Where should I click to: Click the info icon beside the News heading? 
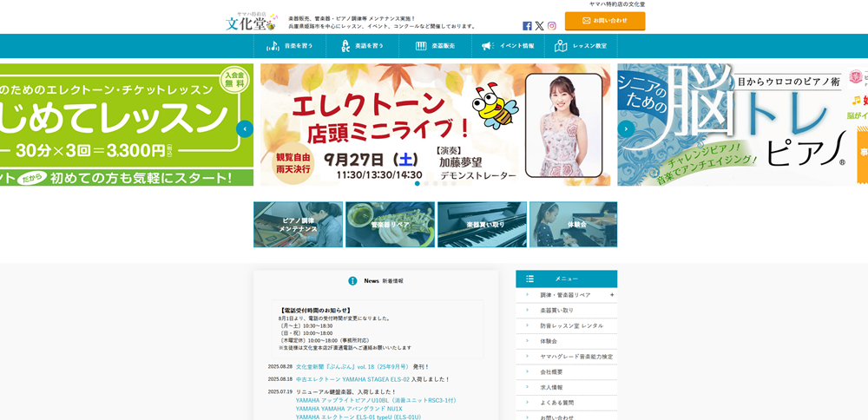tap(352, 281)
